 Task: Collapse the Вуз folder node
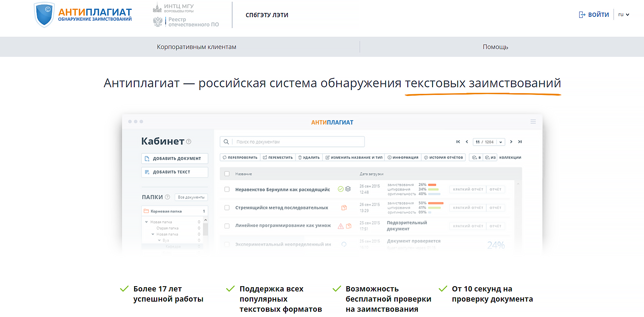tap(159, 240)
